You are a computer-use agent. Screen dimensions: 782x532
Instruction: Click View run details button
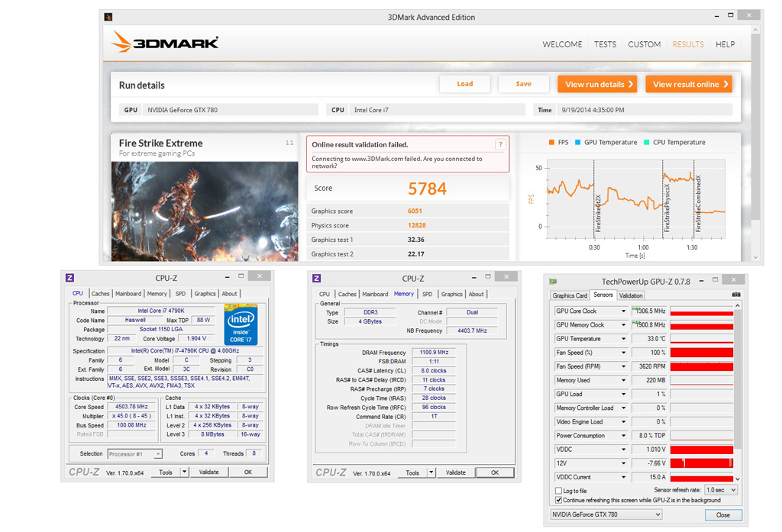[597, 84]
